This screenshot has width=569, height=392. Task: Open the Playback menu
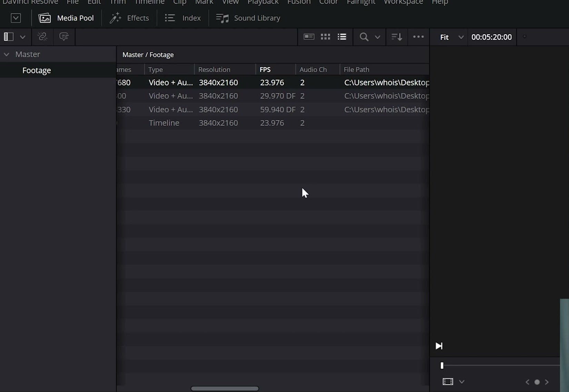[263, 2]
